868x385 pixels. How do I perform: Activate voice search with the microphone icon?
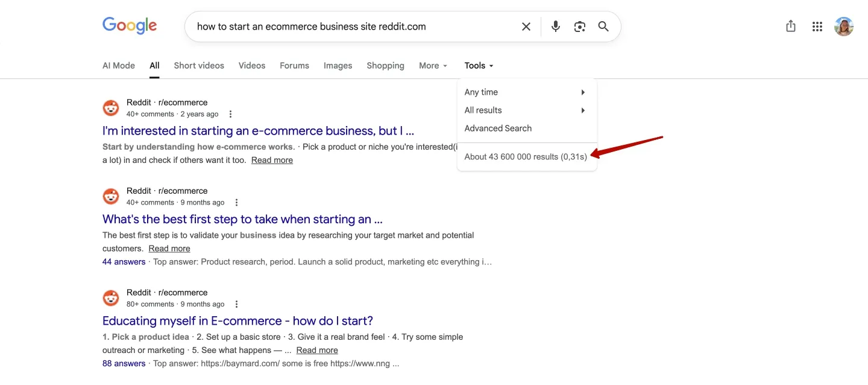click(x=555, y=26)
